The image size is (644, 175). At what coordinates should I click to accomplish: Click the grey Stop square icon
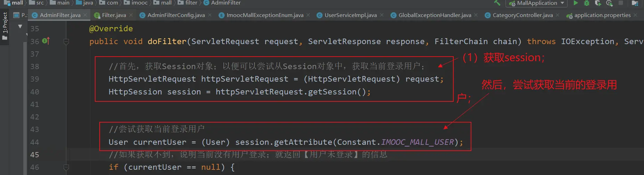(x=621, y=3)
